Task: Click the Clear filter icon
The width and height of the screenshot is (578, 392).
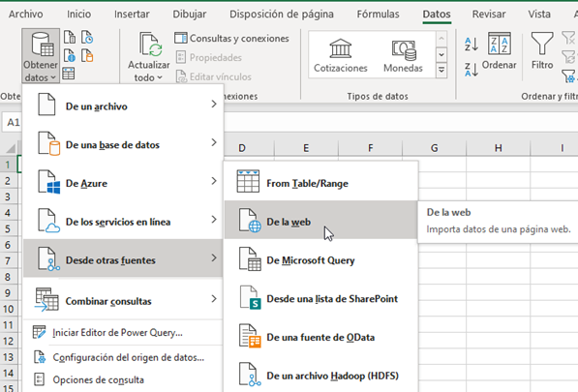Action: tap(569, 38)
